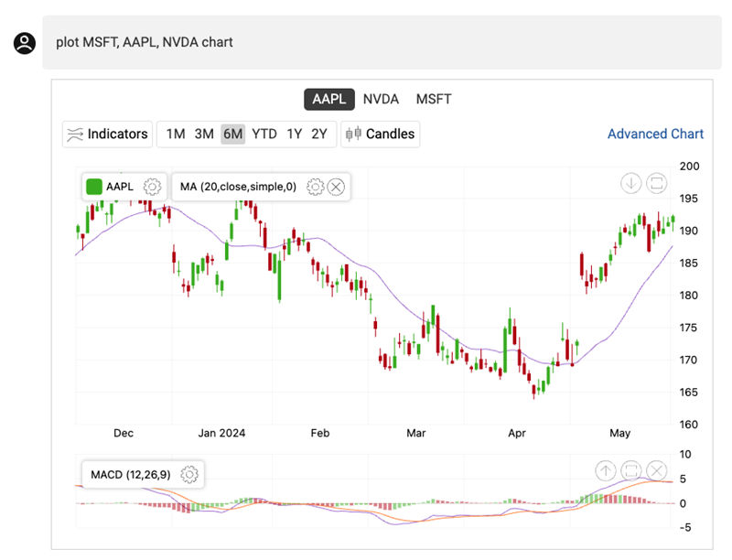Screen dimensions: 732x560
Task: Select the 2Y time range
Action: coord(318,134)
